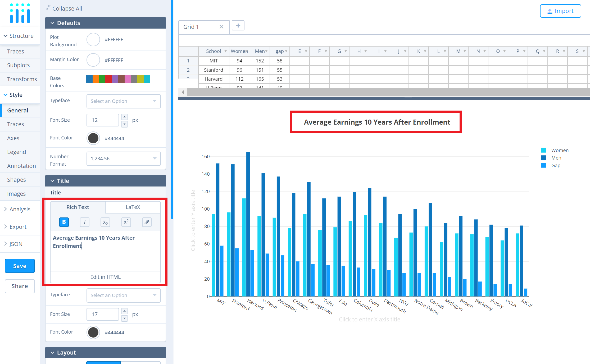Viewport: 590px width, 364px height.
Task: Apply subscript formatting icon
Action: point(105,222)
